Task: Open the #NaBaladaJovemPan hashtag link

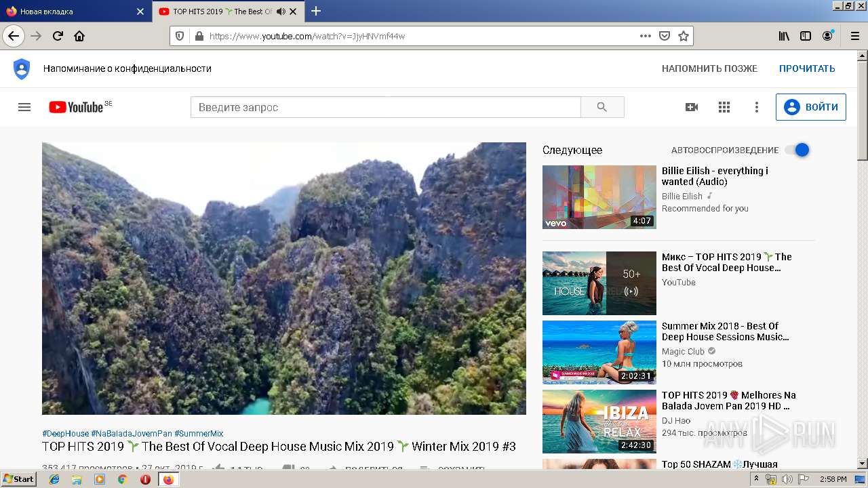Action: pos(132,434)
